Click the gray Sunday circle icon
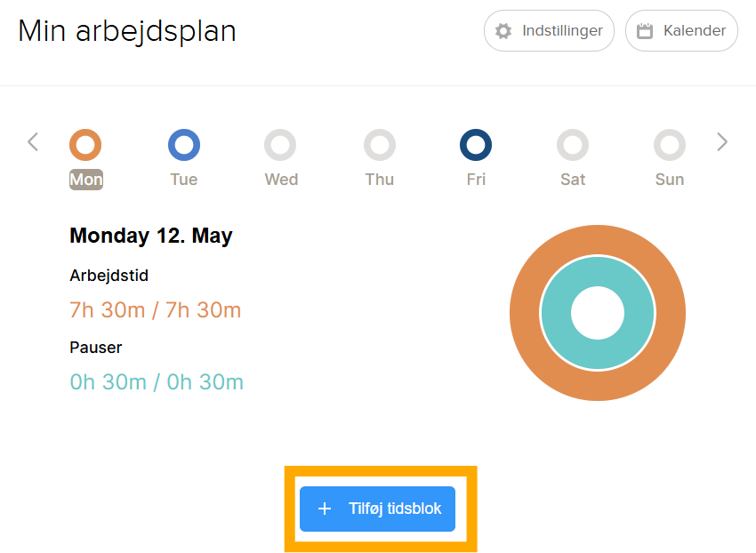756x553 pixels. coord(669,142)
